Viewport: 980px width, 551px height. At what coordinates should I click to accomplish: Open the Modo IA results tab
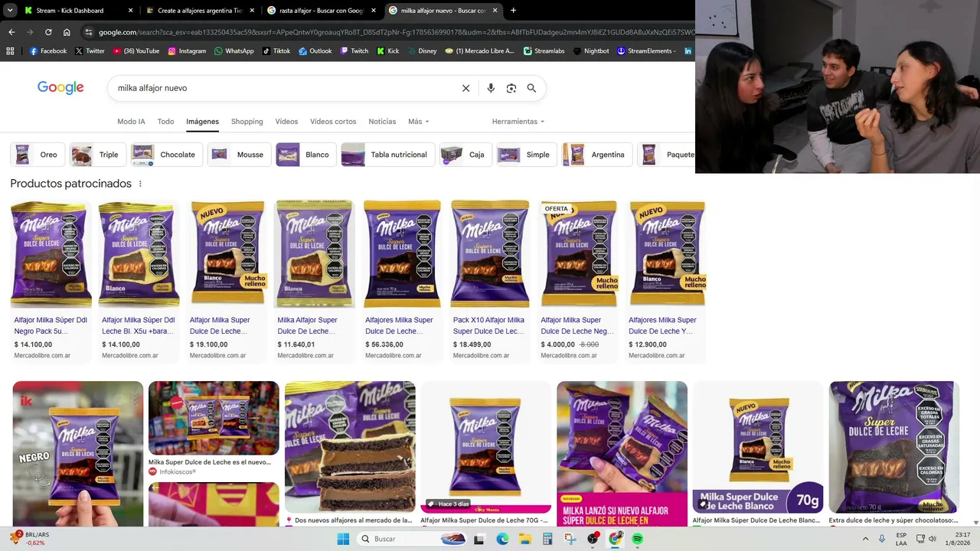tap(131, 122)
